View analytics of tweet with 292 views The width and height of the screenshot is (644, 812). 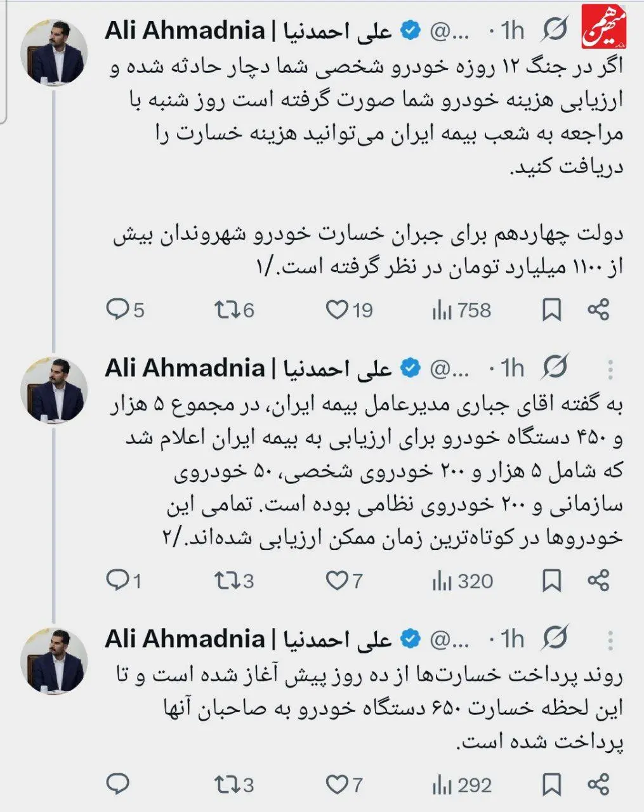[442, 786]
